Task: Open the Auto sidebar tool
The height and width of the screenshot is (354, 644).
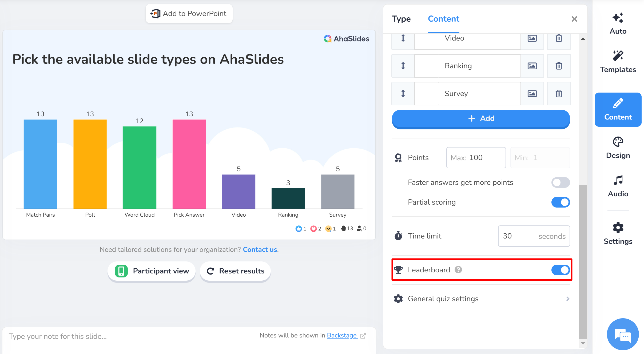Action: pos(618,23)
